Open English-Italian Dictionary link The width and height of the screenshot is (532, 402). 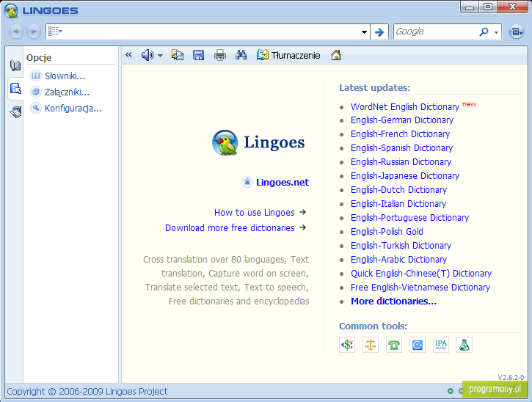(x=398, y=203)
